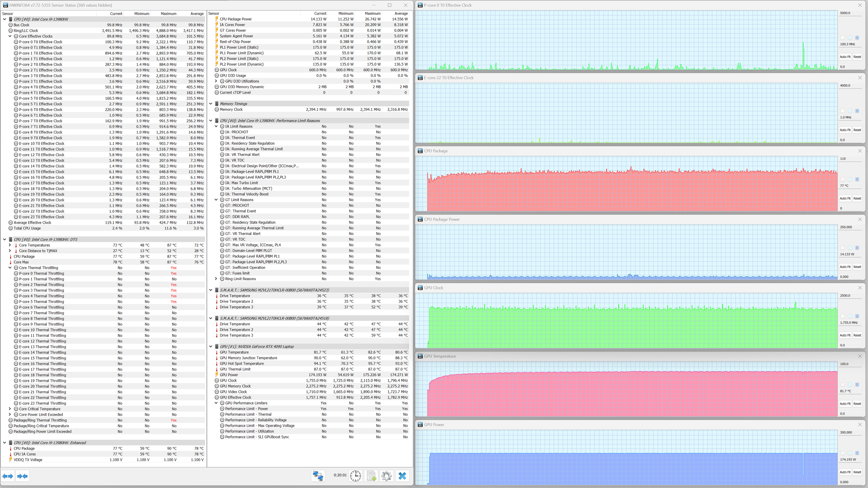Viewport: 868px width, 488px height.
Task: Expand the Core Temperatures row
Action: pos(10,245)
